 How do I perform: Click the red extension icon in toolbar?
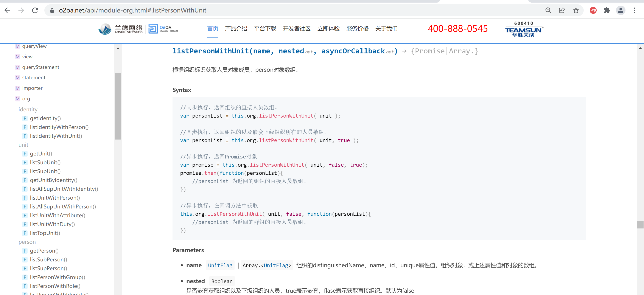pos(593,10)
